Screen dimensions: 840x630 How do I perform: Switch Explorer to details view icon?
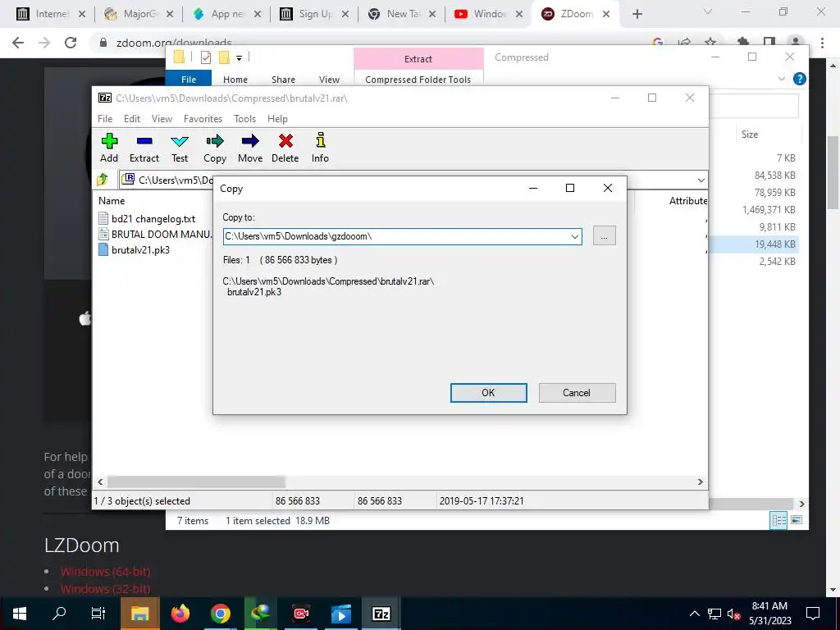pyautogui.click(x=778, y=520)
